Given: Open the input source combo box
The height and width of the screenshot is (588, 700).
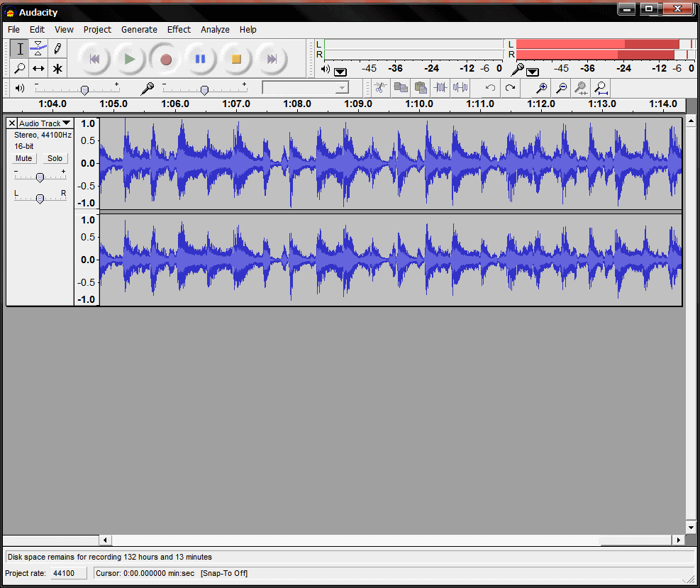Looking at the screenshot, I should 306,88.
